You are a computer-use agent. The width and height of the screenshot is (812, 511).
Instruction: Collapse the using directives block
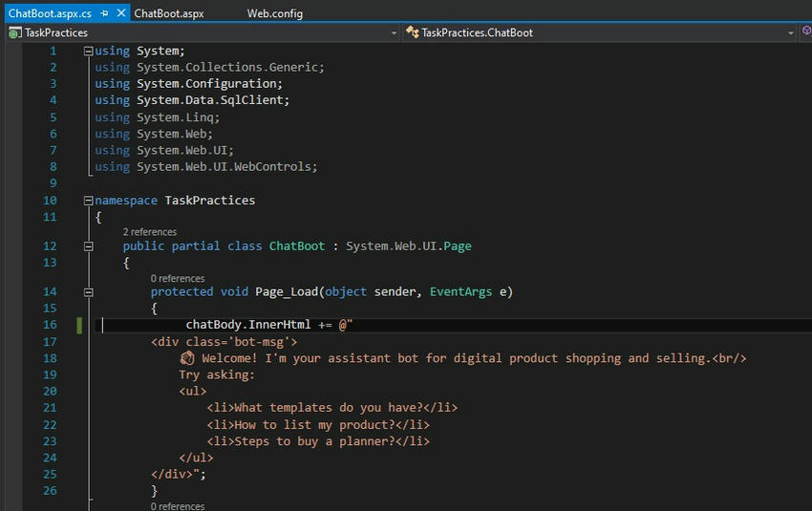tap(89, 52)
